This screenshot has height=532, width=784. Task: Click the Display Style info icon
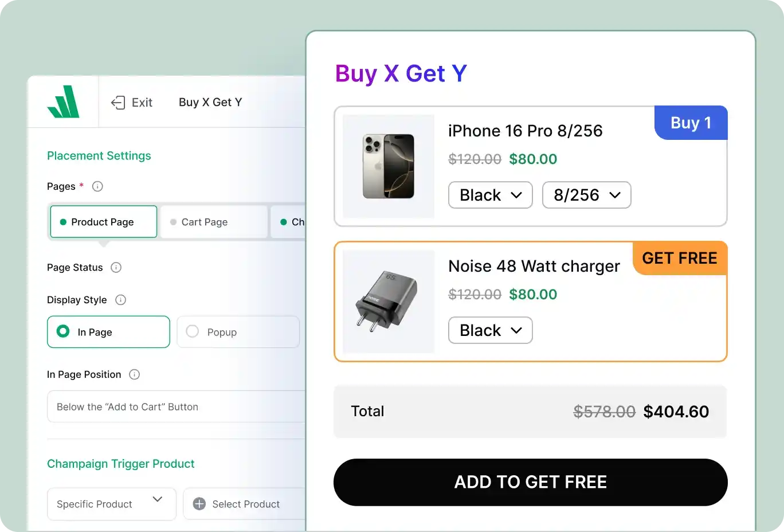pyautogui.click(x=120, y=299)
